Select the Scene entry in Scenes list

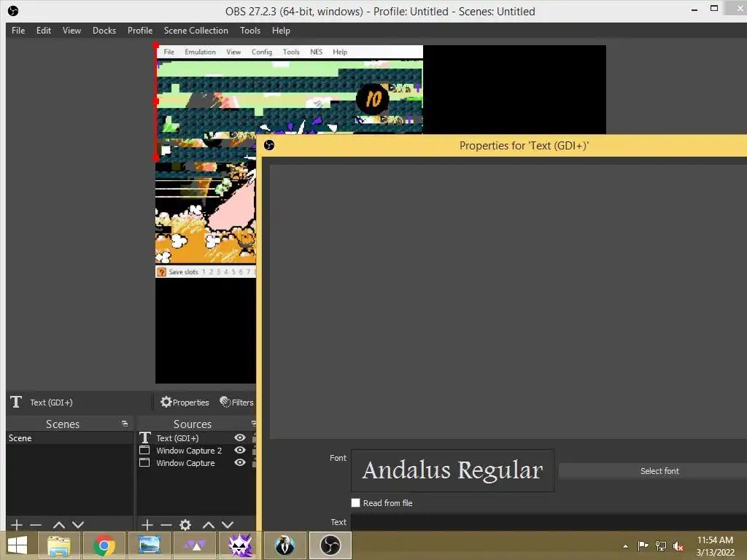pos(69,438)
